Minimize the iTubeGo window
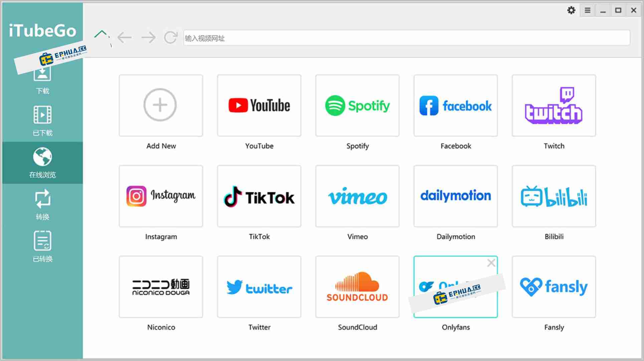The width and height of the screenshot is (644, 361). point(603,10)
